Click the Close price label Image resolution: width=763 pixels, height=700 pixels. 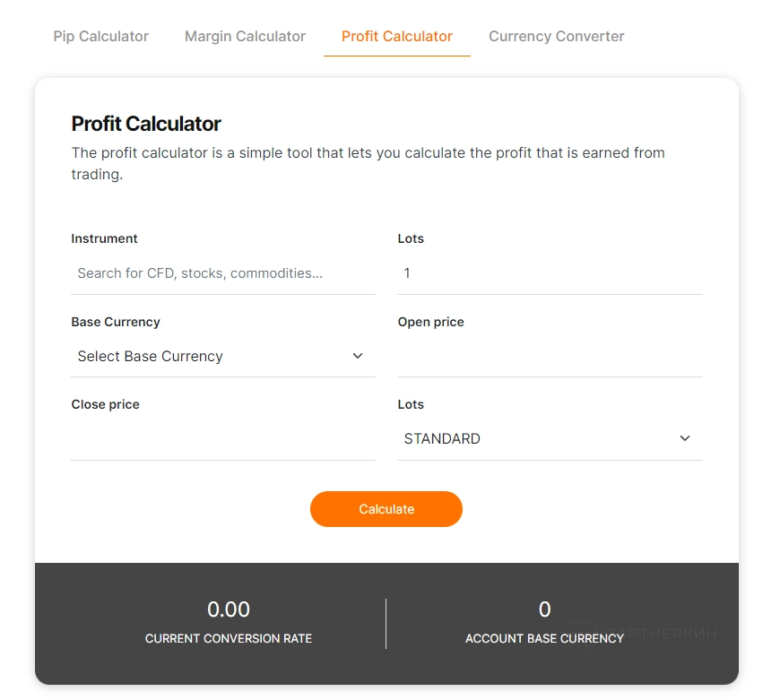click(x=105, y=404)
